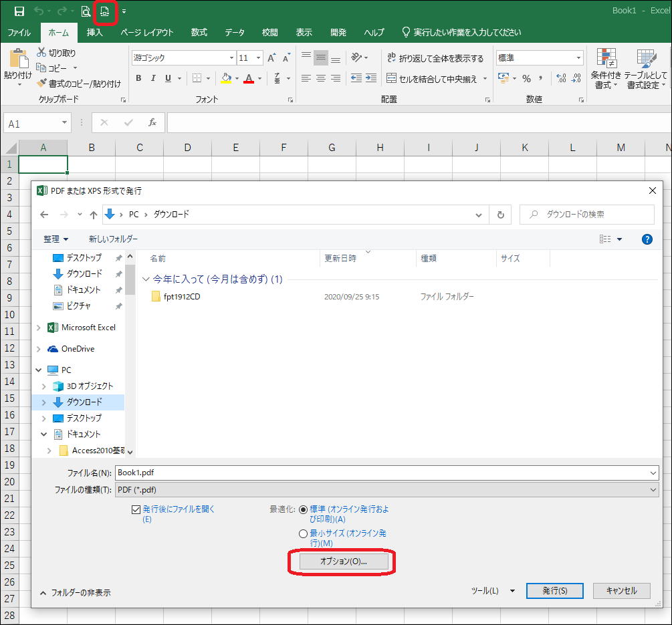
Task: Click the Italic formatting icon
Action: coord(153,78)
